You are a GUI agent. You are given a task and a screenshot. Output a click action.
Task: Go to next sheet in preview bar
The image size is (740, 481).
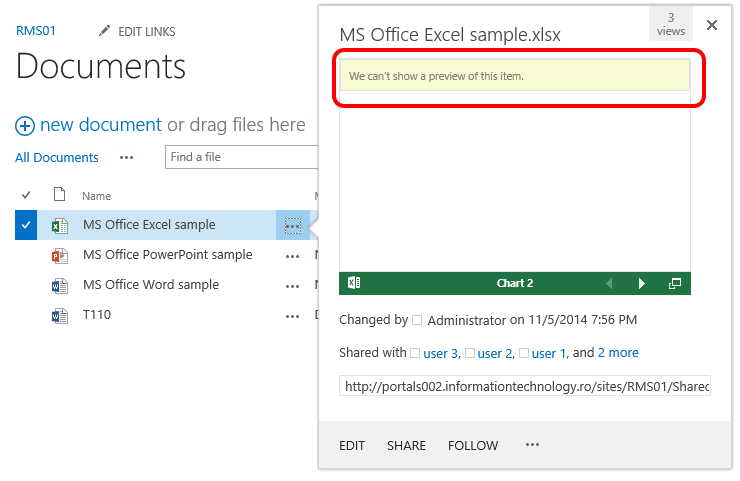(x=641, y=283)
